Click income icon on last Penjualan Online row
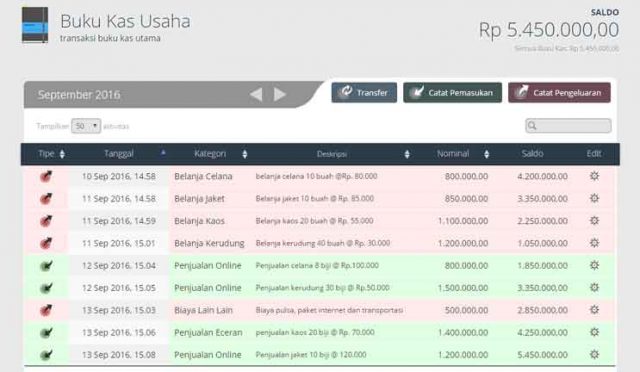 46,355
